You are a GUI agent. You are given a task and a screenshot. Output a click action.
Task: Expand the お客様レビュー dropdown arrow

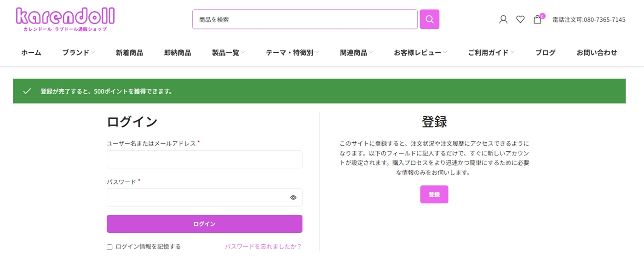[x=445, y=52]
